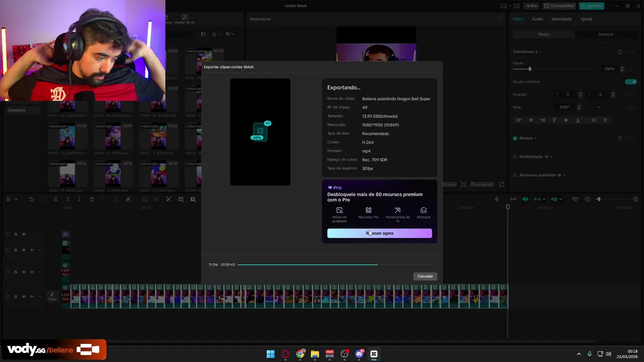
Task: Click the zoom out timeline icon
Action: point(587,199)
